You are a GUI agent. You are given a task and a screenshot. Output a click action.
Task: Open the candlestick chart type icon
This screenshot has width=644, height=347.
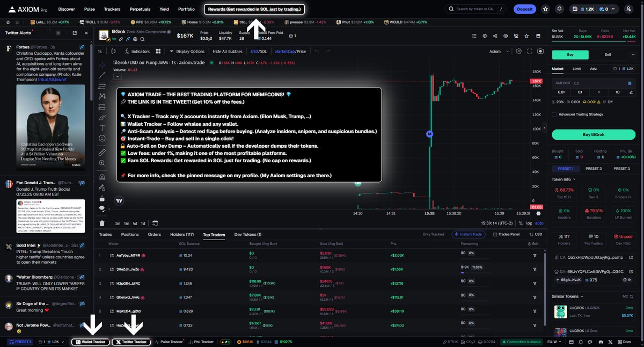click(x=113, y=52)
